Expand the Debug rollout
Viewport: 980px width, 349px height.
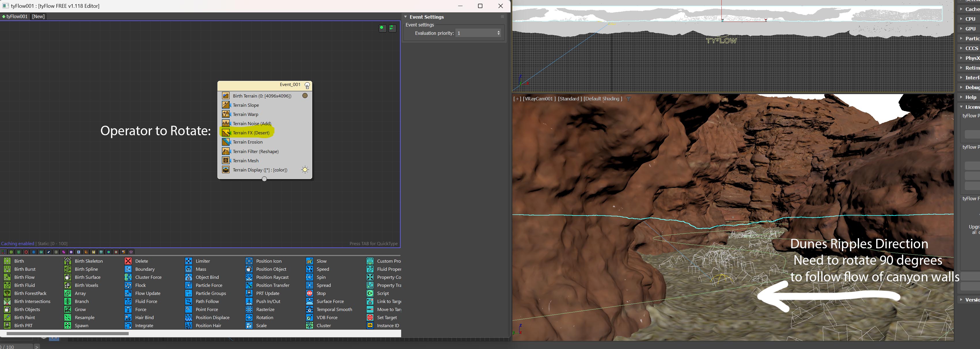pyautogui.click(x=961, y=87)
